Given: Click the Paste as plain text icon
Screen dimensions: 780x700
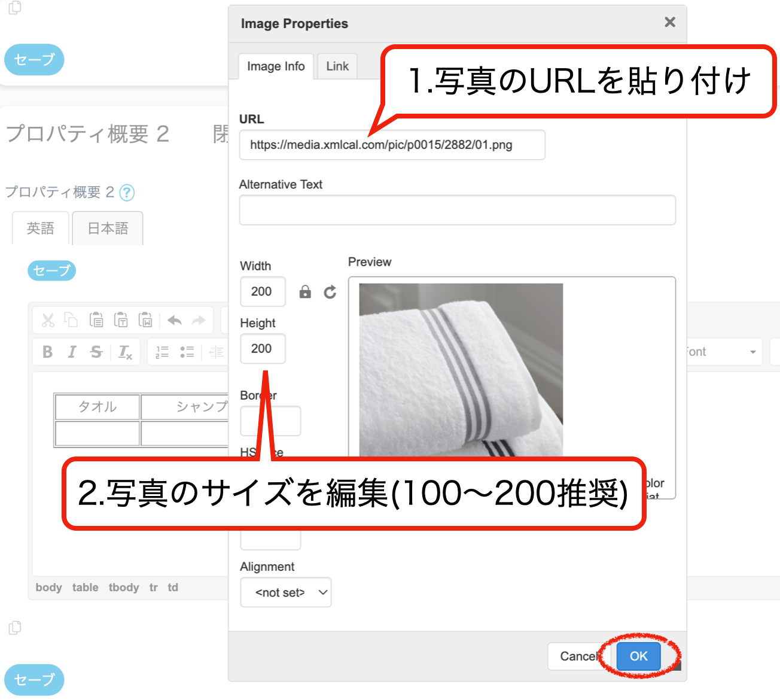Looking at the screenshot, I should click(121, 320).
